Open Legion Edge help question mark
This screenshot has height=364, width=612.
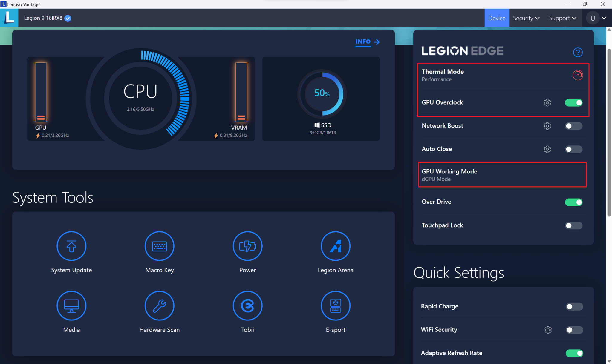pyautogui.click(x=578, y=53)
